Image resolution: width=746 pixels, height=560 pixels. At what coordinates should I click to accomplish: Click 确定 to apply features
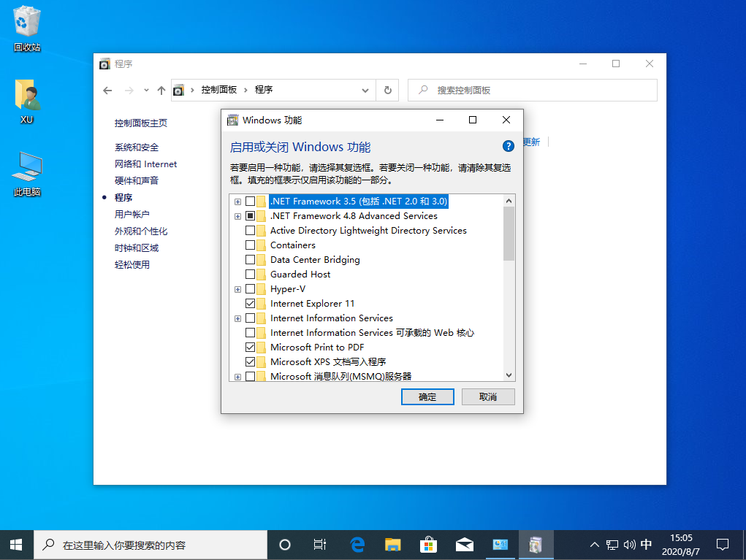click(427, 397)
